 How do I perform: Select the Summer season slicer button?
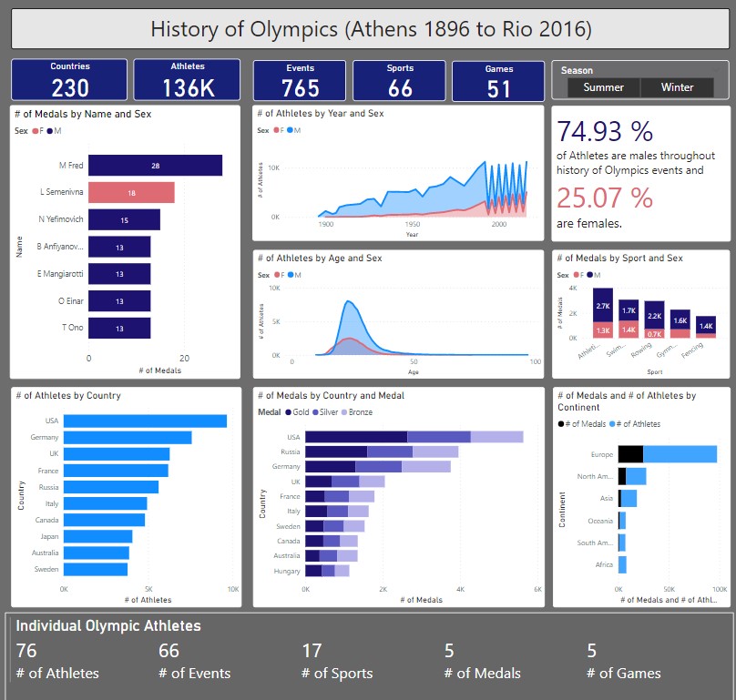coord(603,87)
